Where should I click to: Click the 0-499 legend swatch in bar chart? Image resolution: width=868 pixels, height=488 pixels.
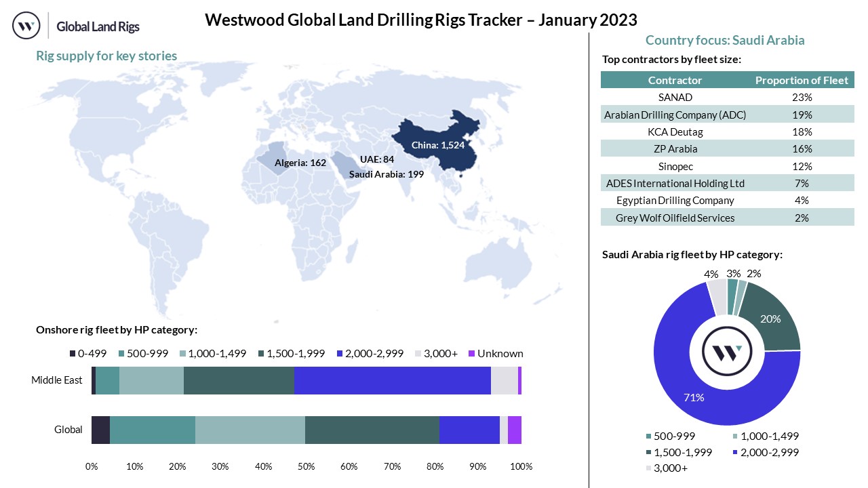[73, 354]
